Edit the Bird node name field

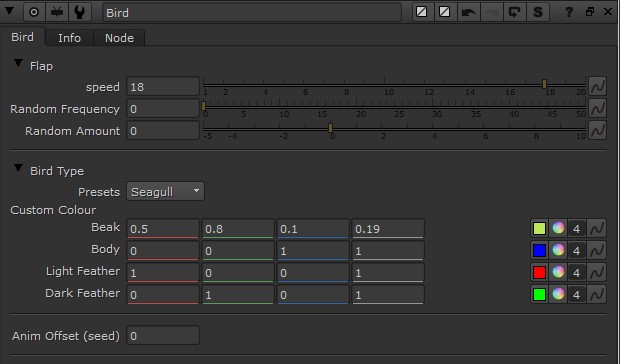(252, 13)
